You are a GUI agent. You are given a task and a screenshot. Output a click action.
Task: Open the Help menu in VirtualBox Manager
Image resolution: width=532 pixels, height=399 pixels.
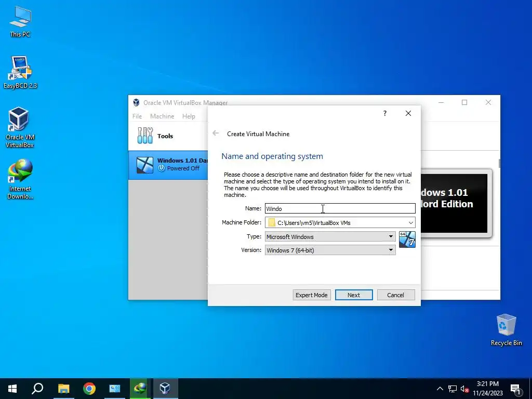[189, 116]
